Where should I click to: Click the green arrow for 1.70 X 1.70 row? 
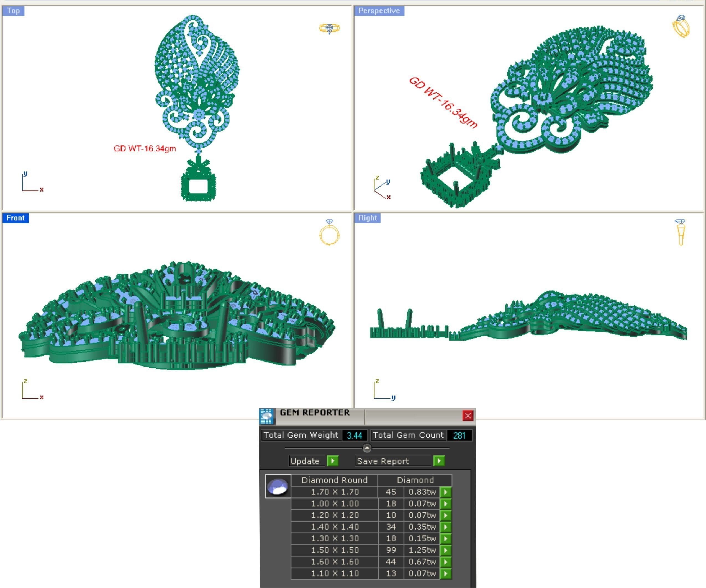445,492
